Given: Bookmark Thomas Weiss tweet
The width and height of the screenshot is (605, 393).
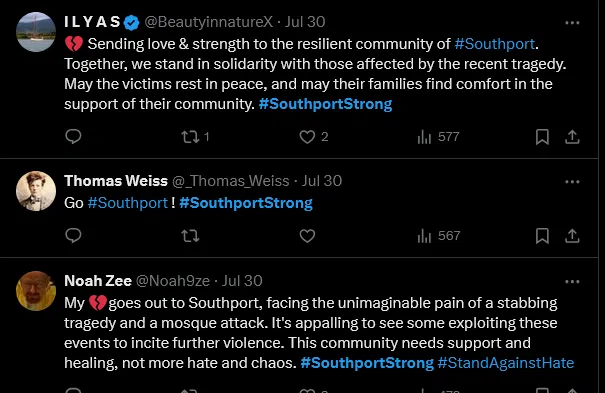Looking at the screenshot, I should tap(542, 236).
